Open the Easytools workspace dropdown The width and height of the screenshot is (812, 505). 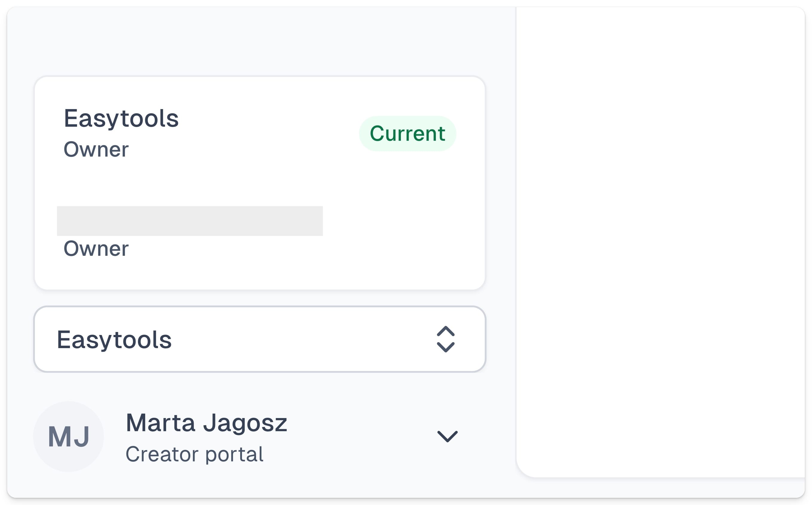coord(260,339)
